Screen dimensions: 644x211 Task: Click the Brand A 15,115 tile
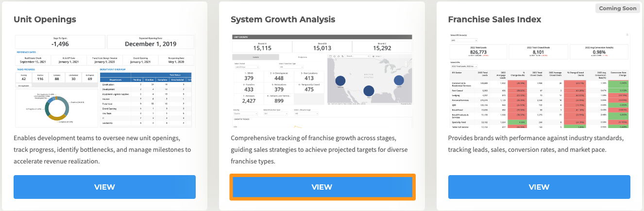pos(262,47)
